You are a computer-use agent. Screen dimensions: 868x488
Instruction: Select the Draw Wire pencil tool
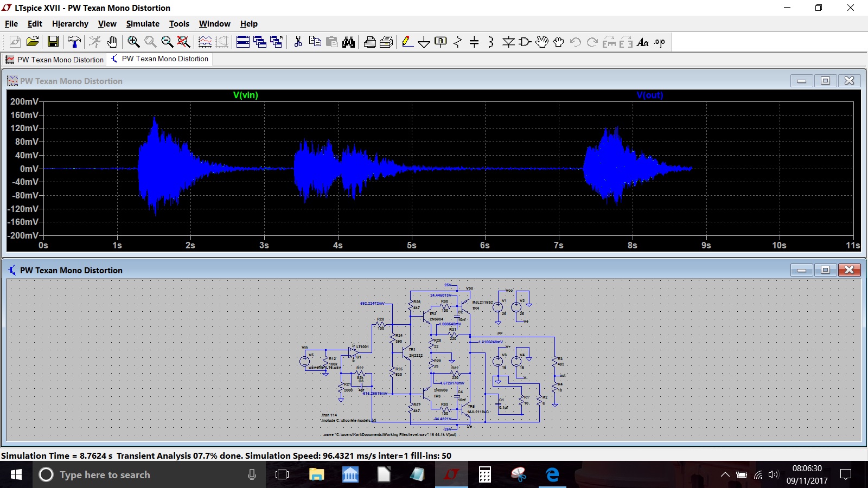(407, 42)
